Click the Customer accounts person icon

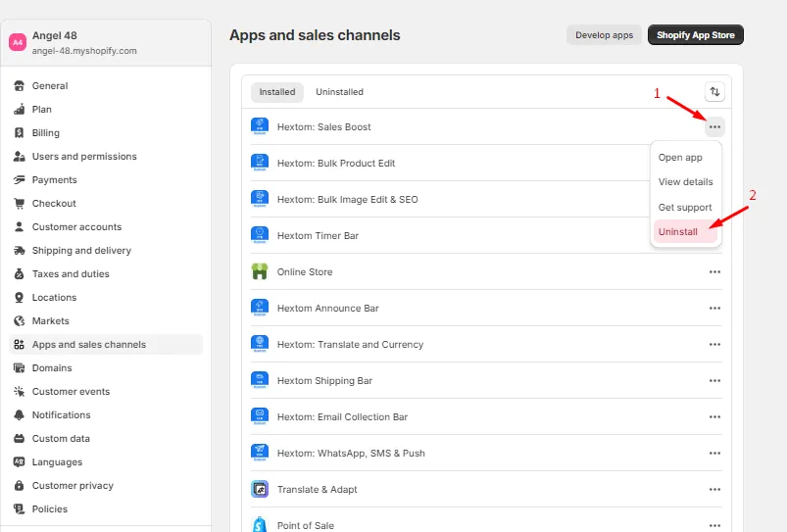coord(19,227)
